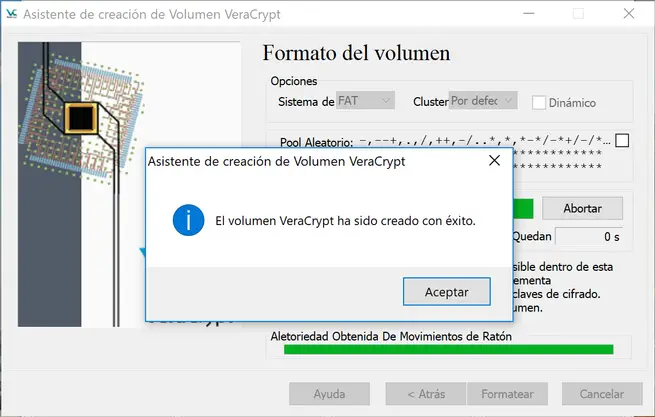Viewport: 655px width, 417px height.
Task: Close the VeraCrypt wizard main window
Action: [x=629, y=14]
